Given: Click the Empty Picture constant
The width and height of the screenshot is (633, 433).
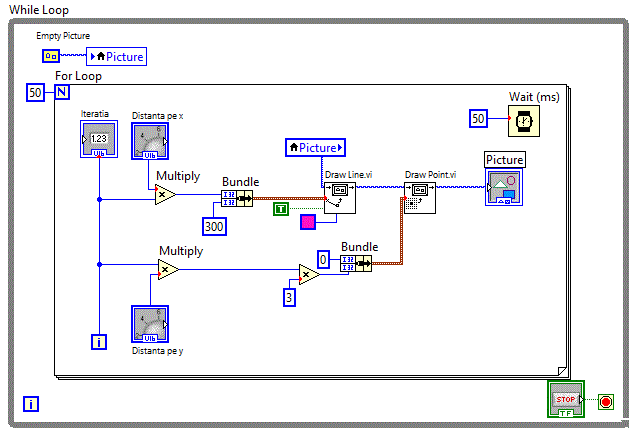Looking at the screenshot, I should [49, 56].
